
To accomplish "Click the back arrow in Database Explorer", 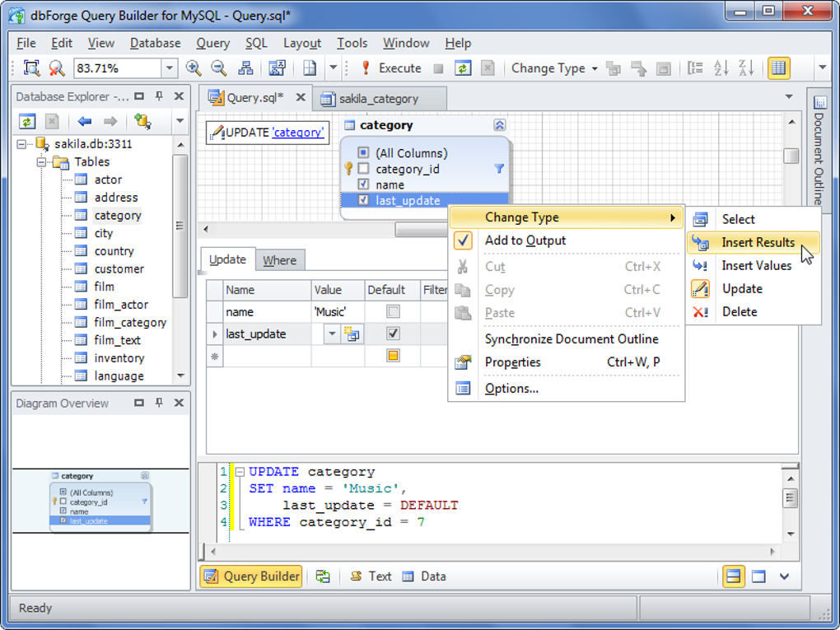I will (x=84, y=121).
